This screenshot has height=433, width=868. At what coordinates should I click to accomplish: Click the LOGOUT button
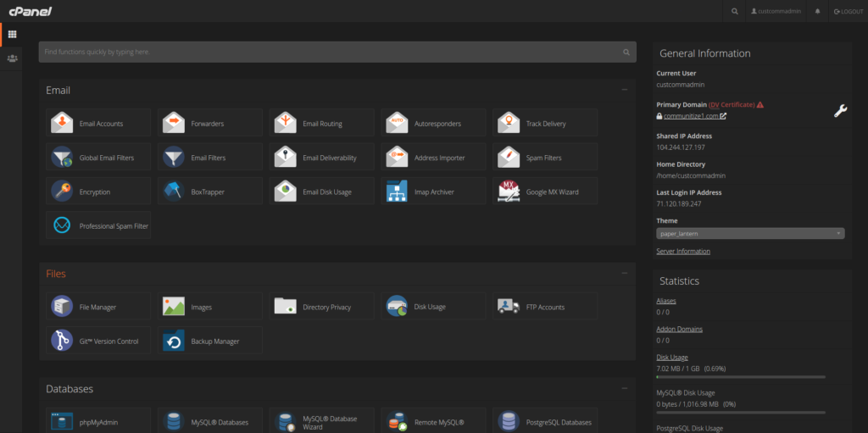pos(849,11)
